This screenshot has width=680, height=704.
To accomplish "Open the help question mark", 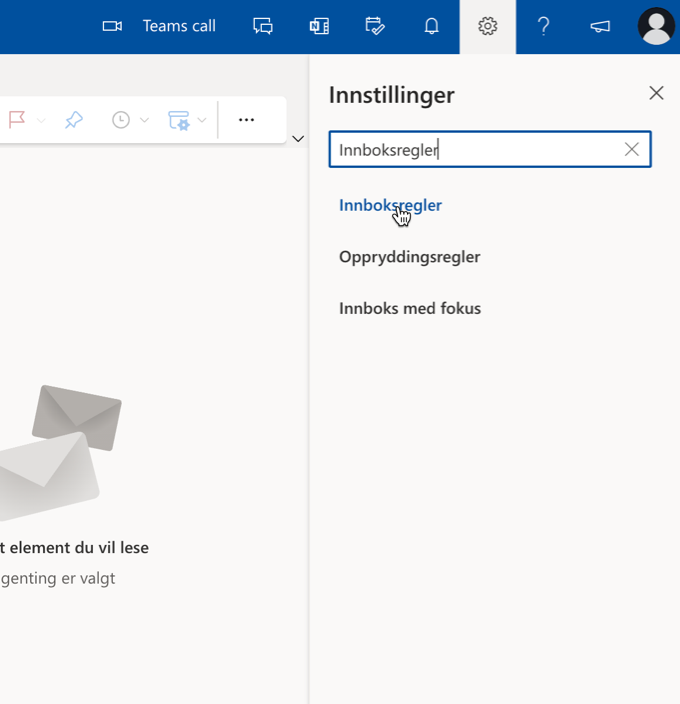I will point(543,27).
